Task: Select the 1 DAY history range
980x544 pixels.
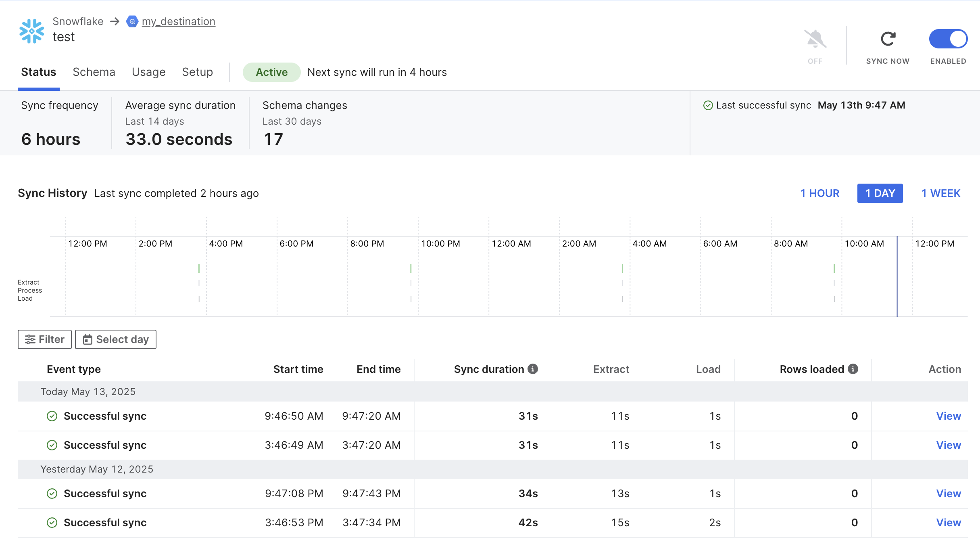Action: 880,193
